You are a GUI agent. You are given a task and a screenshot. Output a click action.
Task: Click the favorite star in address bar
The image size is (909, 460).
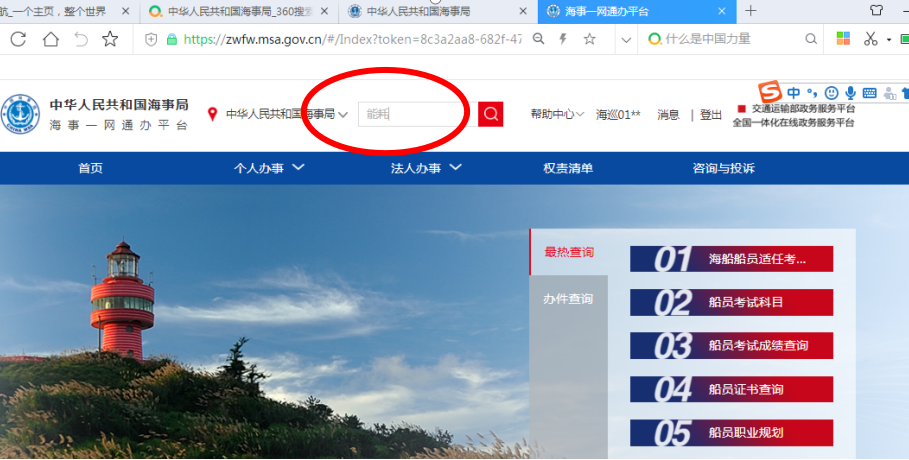590,39
